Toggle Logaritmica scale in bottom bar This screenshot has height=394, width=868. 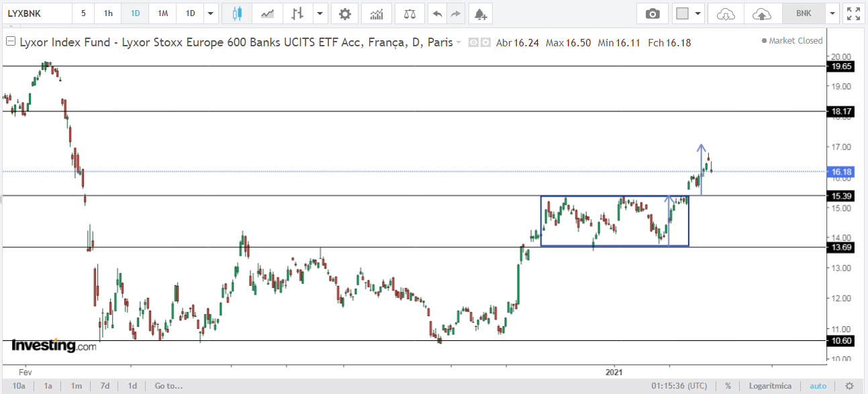coord(771,386)
